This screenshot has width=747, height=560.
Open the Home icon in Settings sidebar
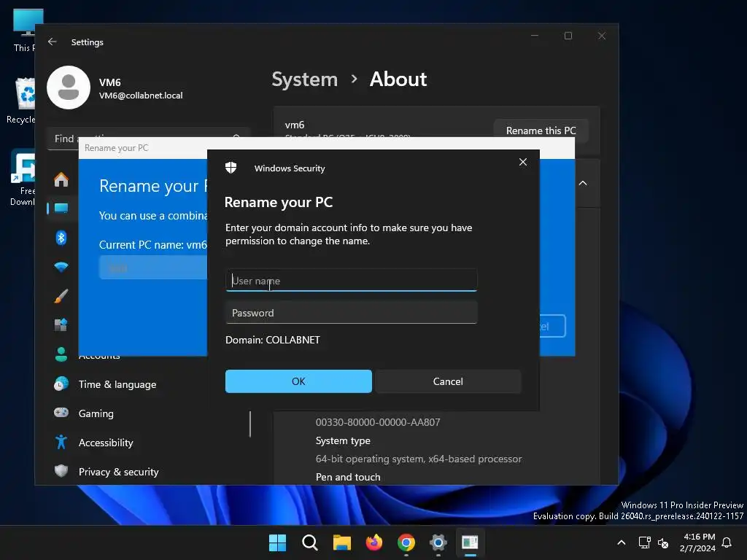point(61,179)
